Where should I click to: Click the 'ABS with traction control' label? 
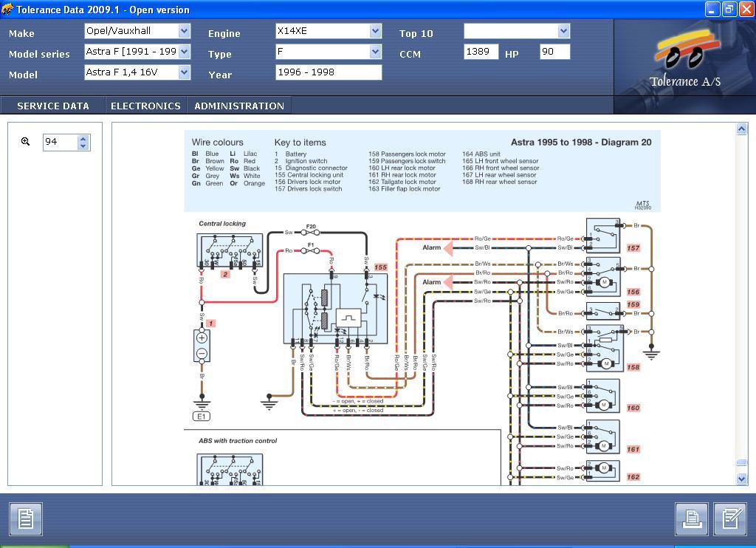point(238,440)
